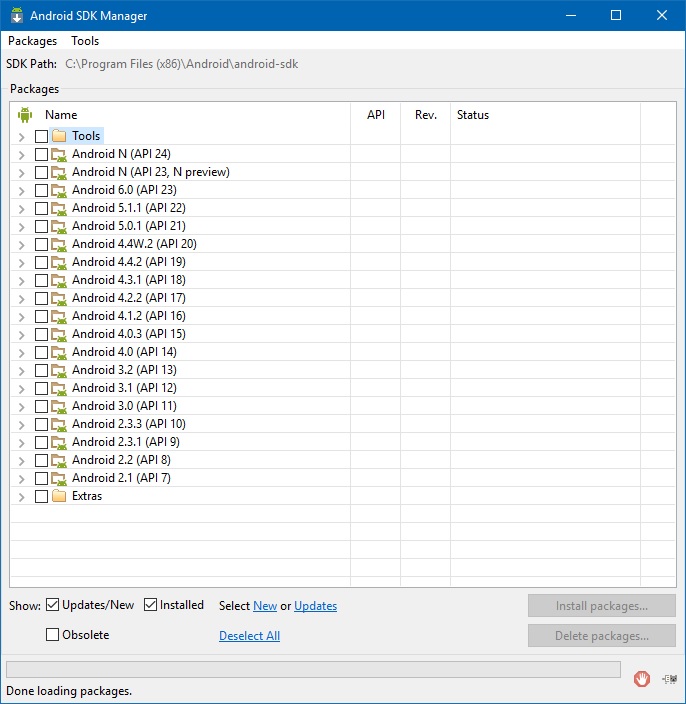Click the Android 2.3.3 (API 10) platform icon

tap(59, 423)
